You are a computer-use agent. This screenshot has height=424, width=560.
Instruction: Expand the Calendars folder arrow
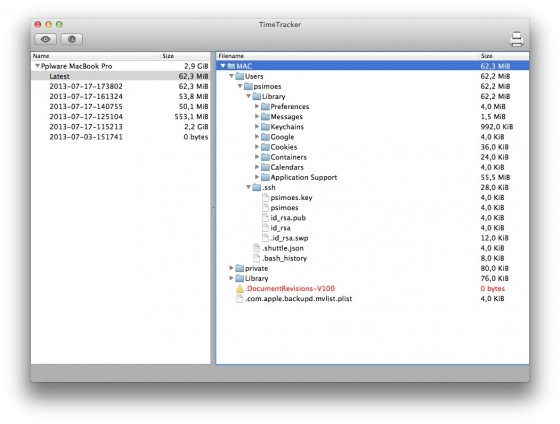pyautogui.click(x=257, y=167)
